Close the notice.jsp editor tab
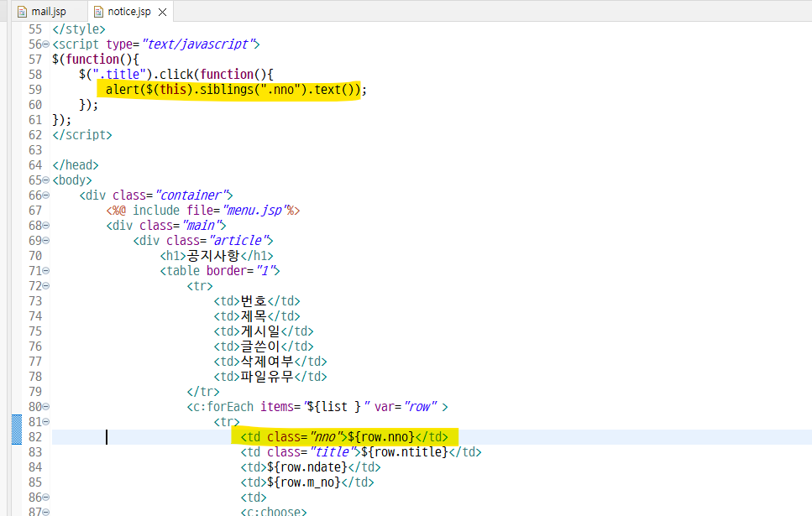 coord(163,12)
